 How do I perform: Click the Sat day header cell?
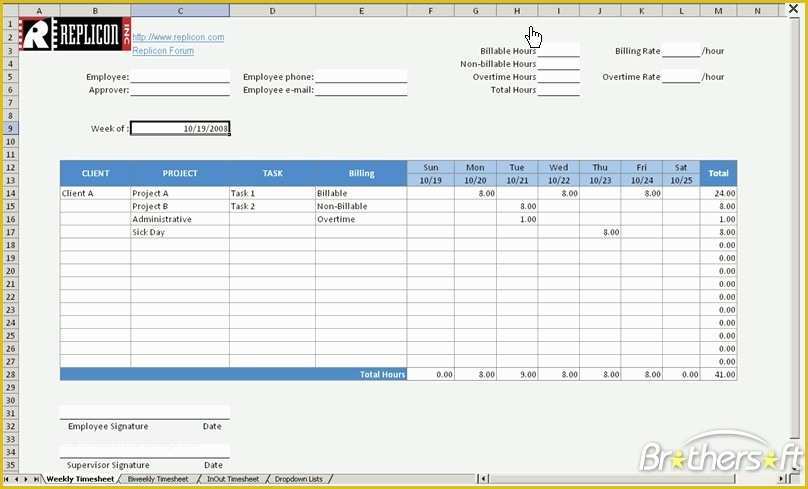coord(681,167)
